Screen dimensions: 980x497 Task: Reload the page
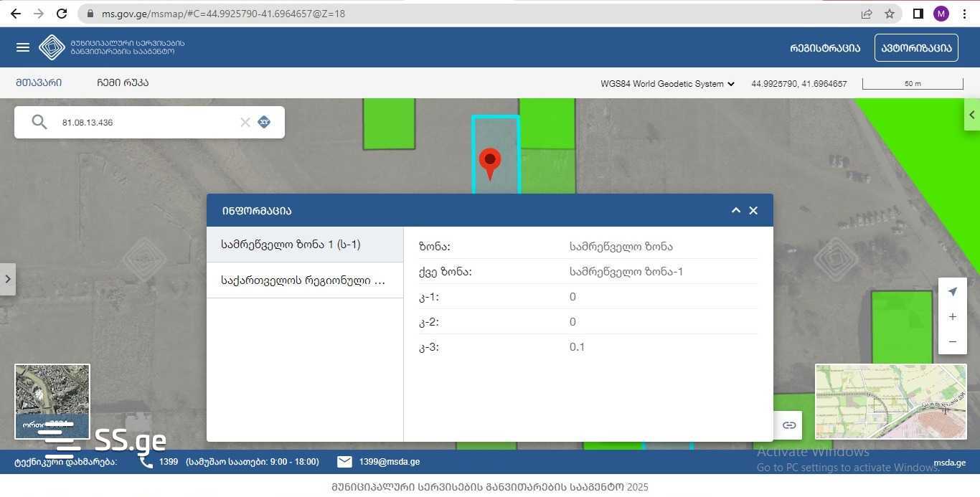62,14
